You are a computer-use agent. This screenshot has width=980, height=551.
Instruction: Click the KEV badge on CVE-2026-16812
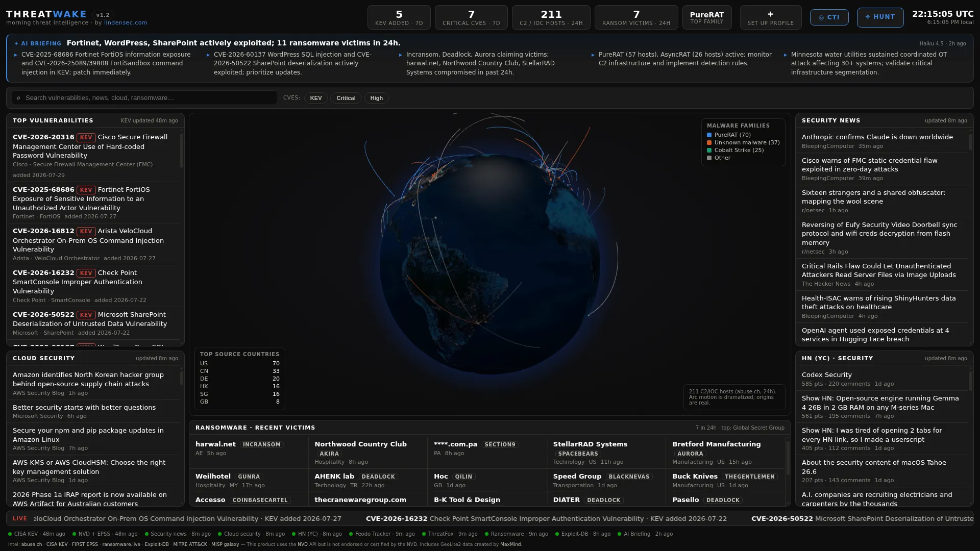[86, 231]
